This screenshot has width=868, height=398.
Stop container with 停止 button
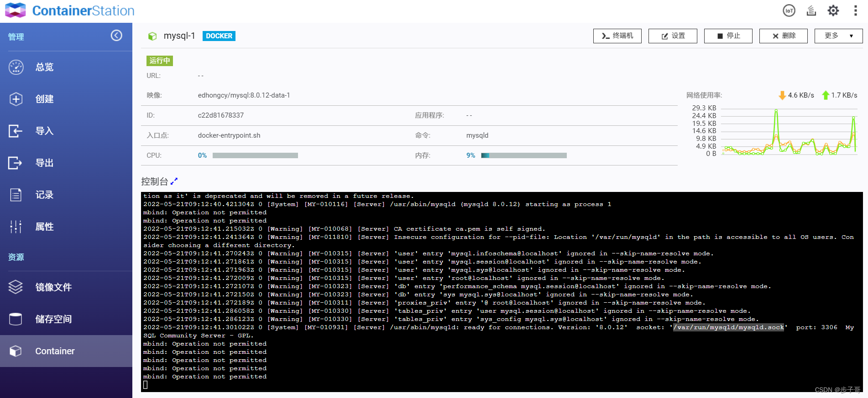point(728,36)
